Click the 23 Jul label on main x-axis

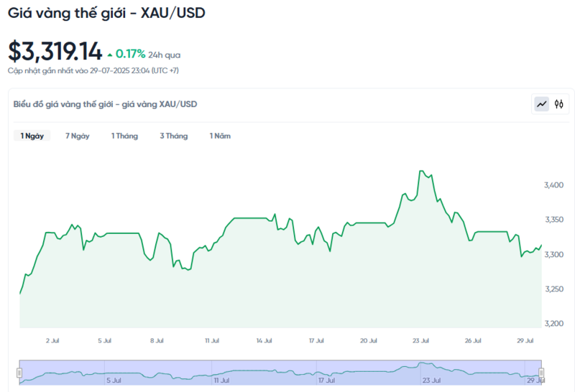[x=420, y=340]
